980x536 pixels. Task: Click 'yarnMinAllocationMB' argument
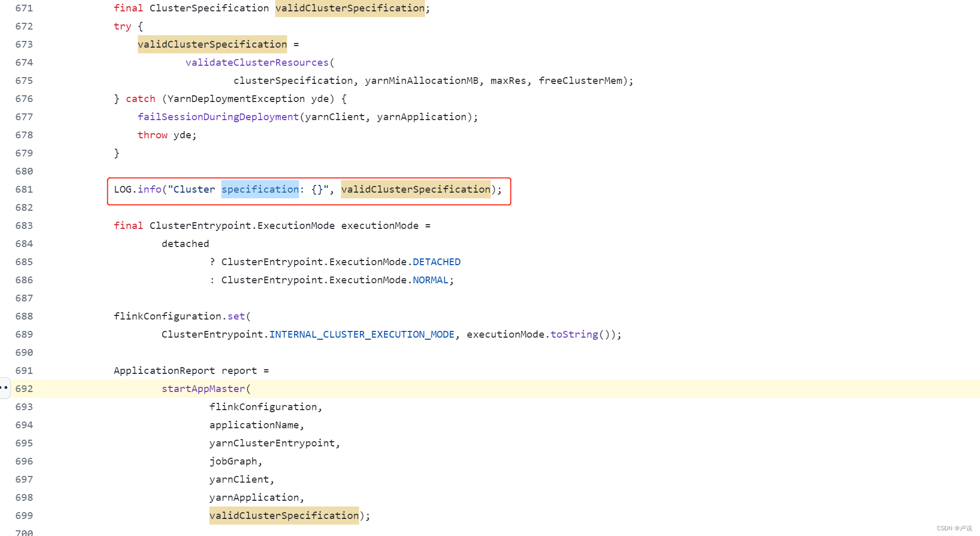click(422, 81)
